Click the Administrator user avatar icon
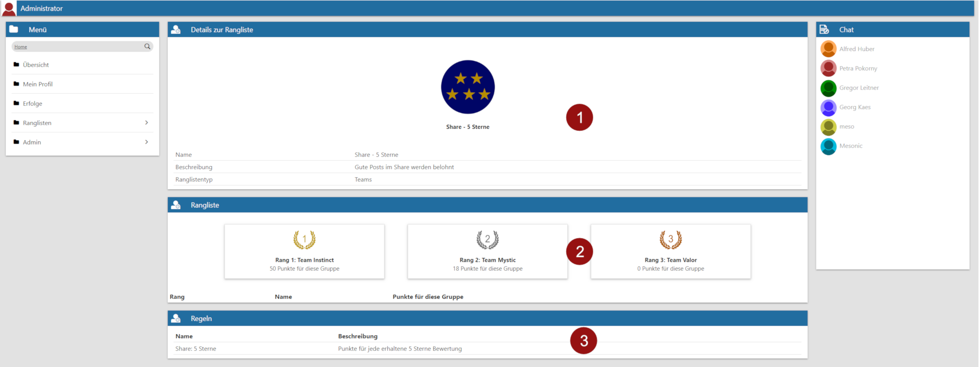 click(x=9, y=9)
